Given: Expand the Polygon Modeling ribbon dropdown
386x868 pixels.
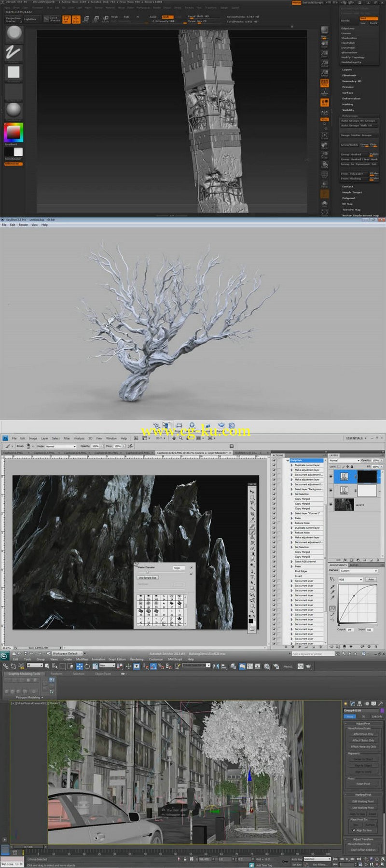Looking at the screenshot, I should pos(29,697).
